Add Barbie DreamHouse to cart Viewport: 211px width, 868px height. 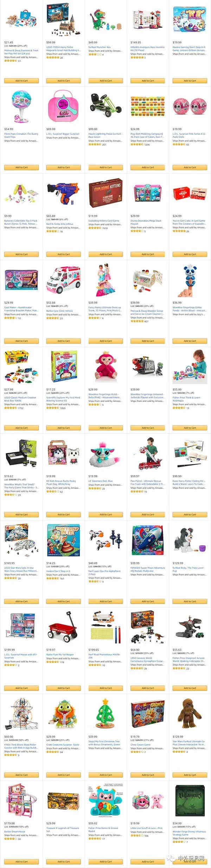coord(21,862)
